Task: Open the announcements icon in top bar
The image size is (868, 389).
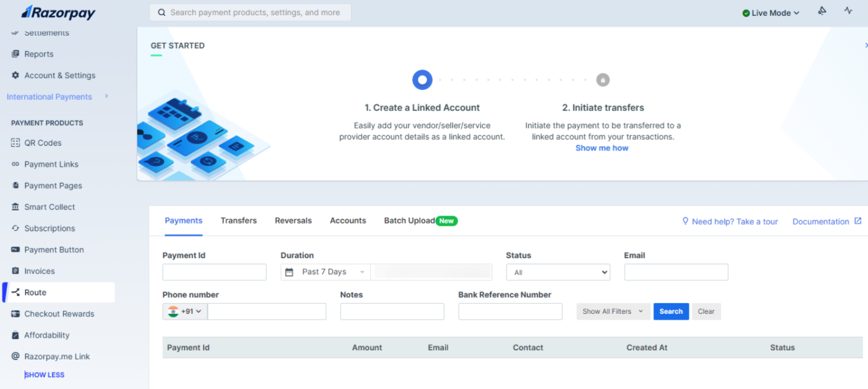Action: coord(822,11)
